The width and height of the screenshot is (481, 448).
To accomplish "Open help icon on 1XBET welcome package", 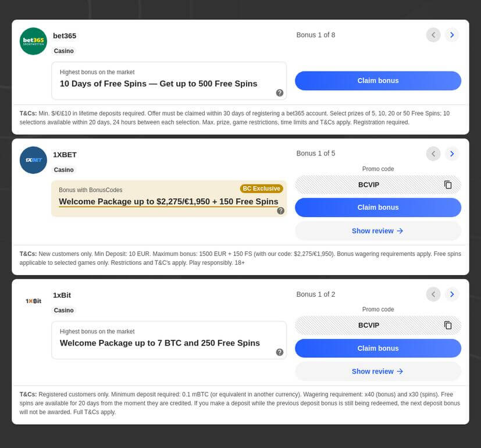I will point(280,211).
